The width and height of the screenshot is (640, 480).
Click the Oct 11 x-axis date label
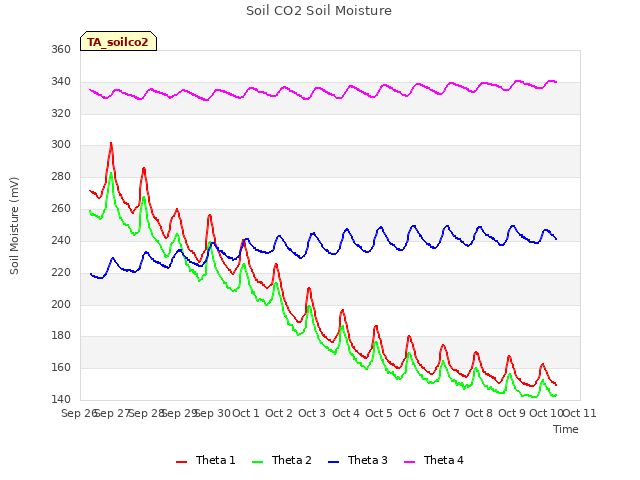pyautogui.click(x=580, y=413)
